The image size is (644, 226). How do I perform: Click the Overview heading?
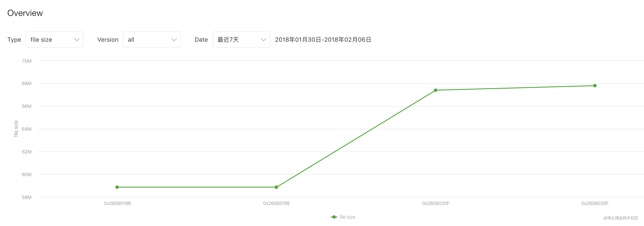[x=25, y=13]
